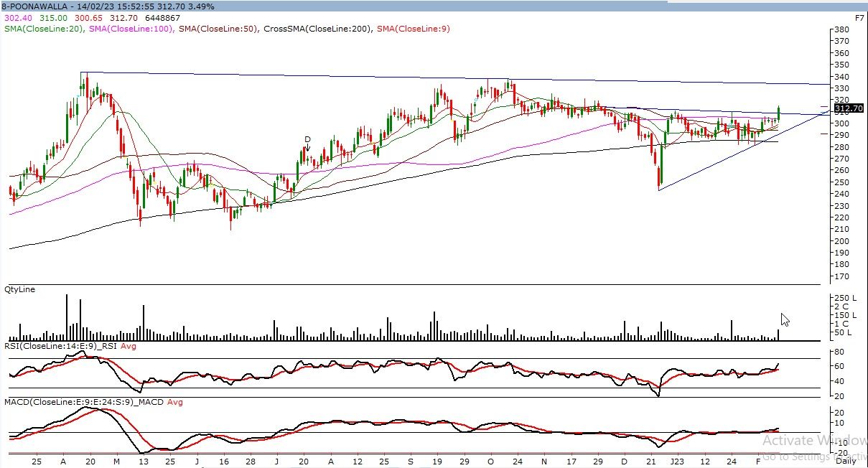Viewport: 868px width, 468px height.
Task: Click the 6448867 volume value in header
Action: pos(161,17)
